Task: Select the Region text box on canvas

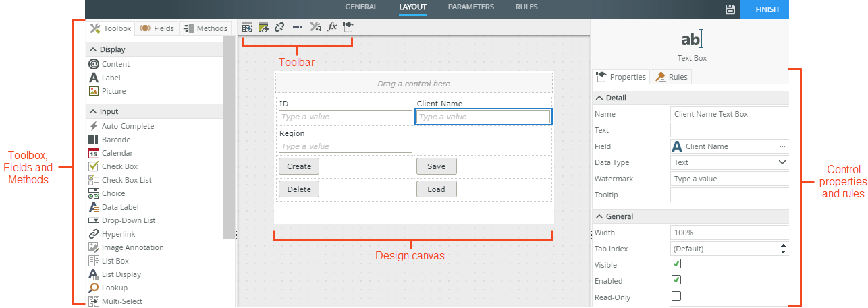Action: click(345, 146)
